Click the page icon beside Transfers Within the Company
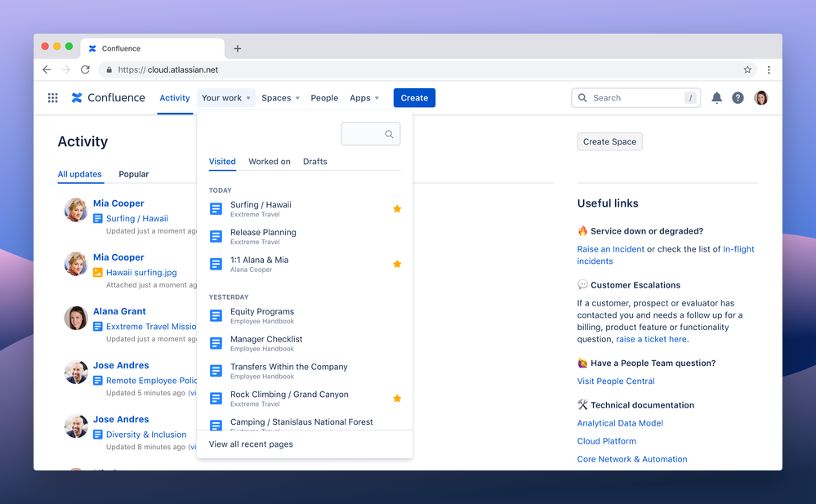The height and width of the screenshot is (504, 816). click(x=216, y=371)
